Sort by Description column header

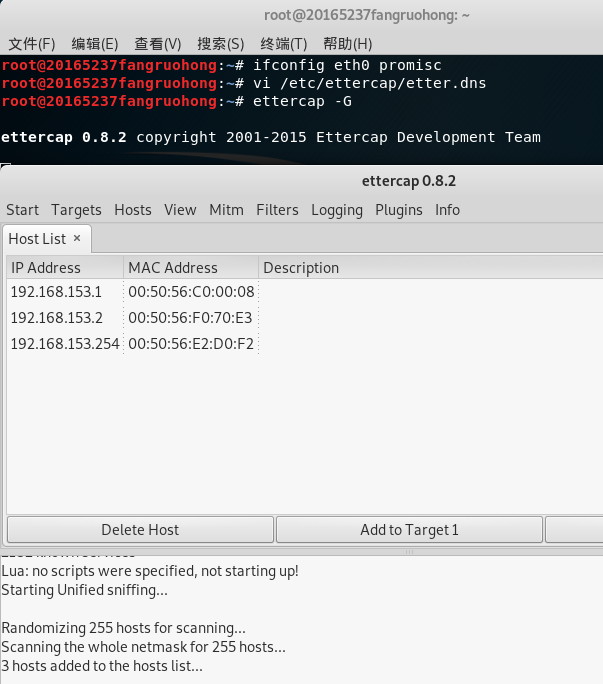pyautogui.click(x=431, y=267)
